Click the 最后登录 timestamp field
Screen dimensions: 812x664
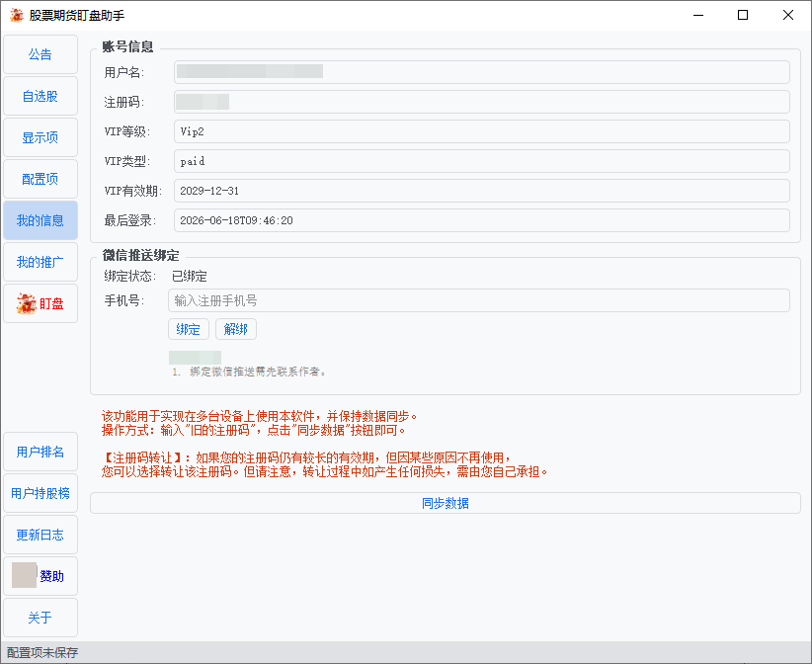coord(482,220)
